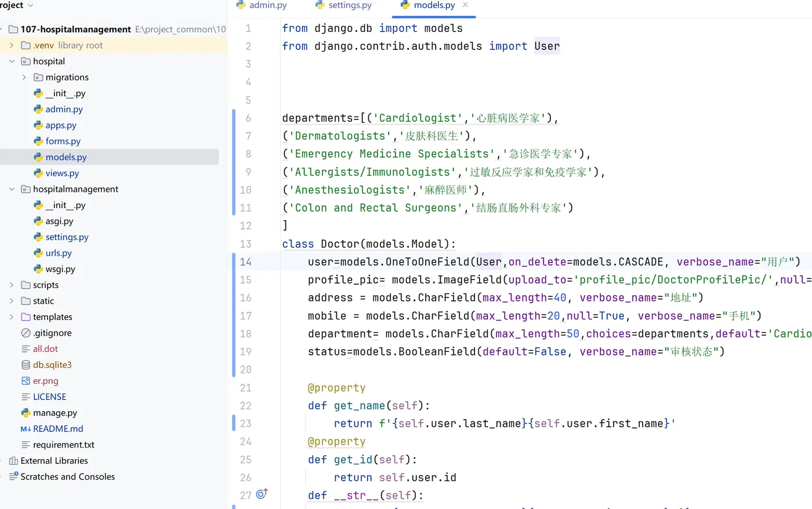Screen dimensions: 812x509
Task: Expand the templates folder
Action: pos(12,317)
